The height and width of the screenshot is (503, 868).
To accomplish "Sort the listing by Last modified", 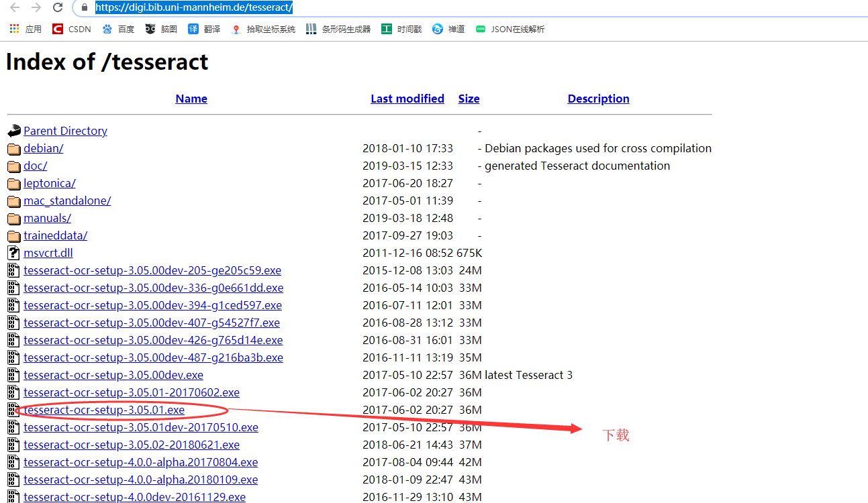I will (x=407, y=99).
